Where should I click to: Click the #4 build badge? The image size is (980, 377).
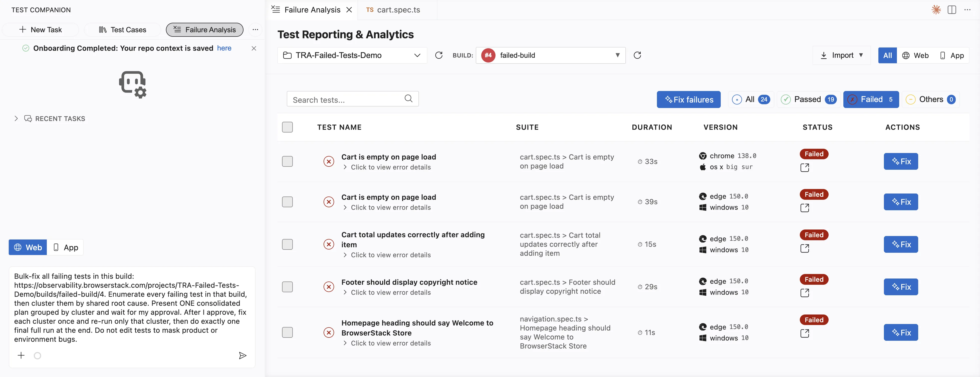tap(488, 55)
